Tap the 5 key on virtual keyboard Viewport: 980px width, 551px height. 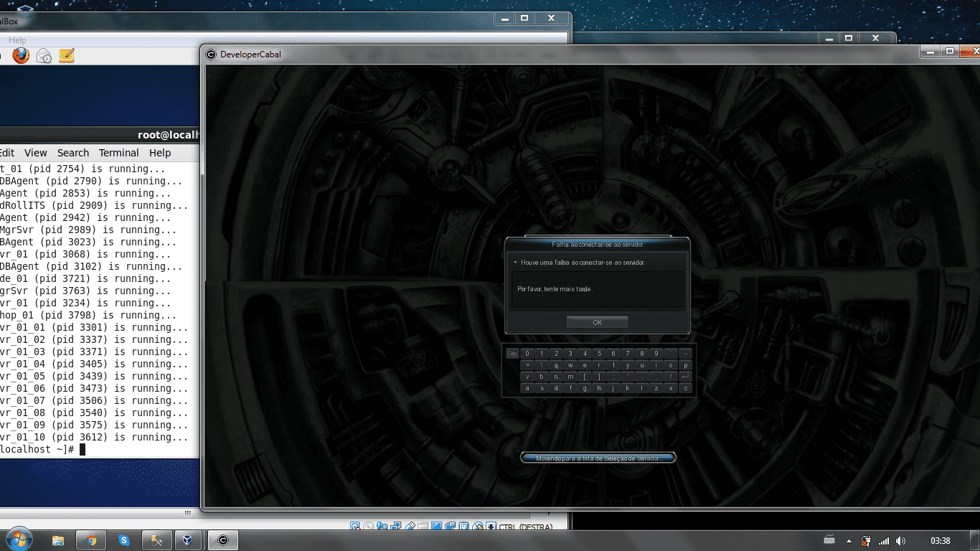coord(599,353)
